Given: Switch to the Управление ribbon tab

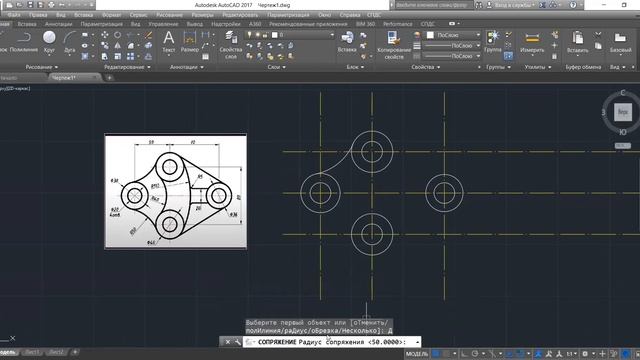Looking at the screenshot, I should coord(163,24).
